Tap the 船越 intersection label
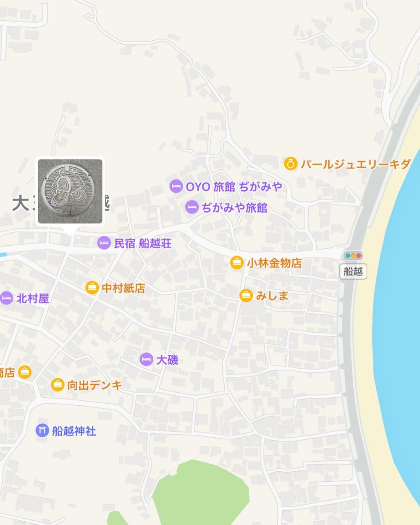Viewport: 420px width, 525px height. click(x=353, y=271)
